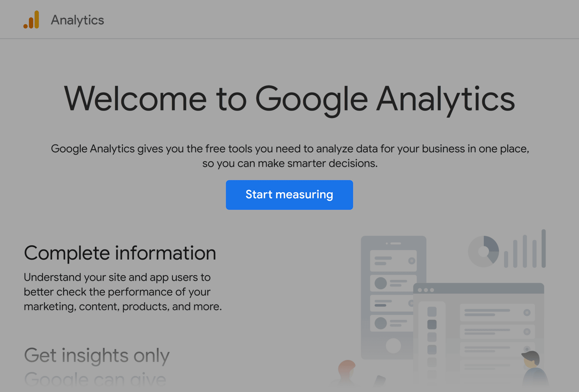Click the paragraph about site and app users
The height and width of the screenshot is (392, 579).
[122, 292]
